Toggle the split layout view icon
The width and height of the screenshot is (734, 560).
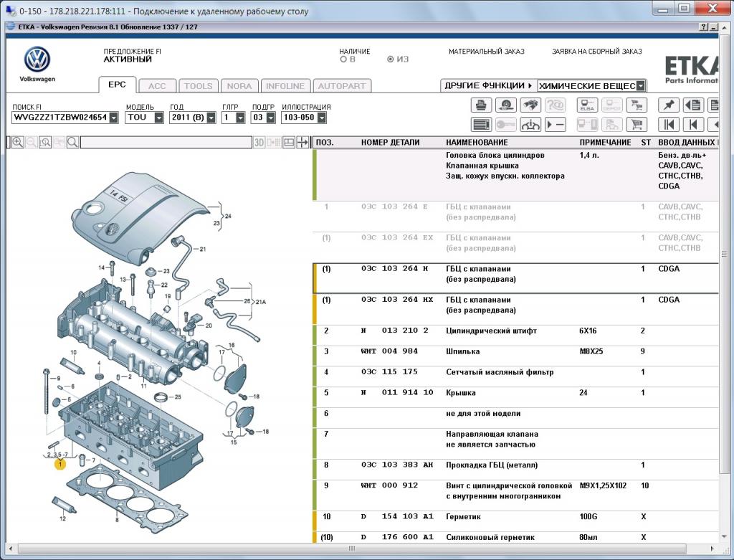click(289, 143)
